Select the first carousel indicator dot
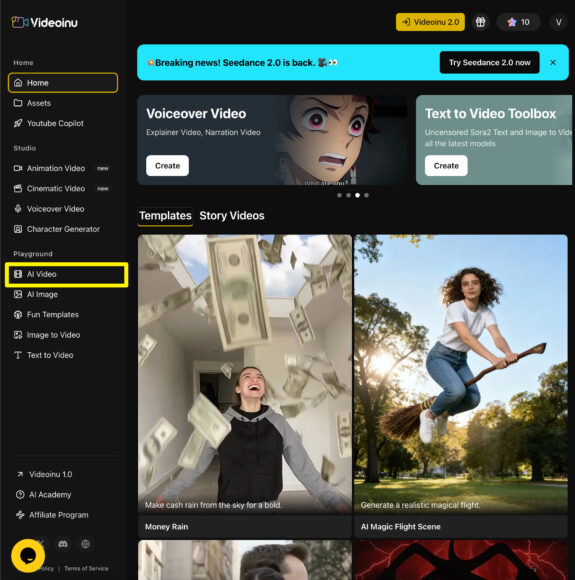This screenshot has width=575, height=580. [x=339, y=195]
